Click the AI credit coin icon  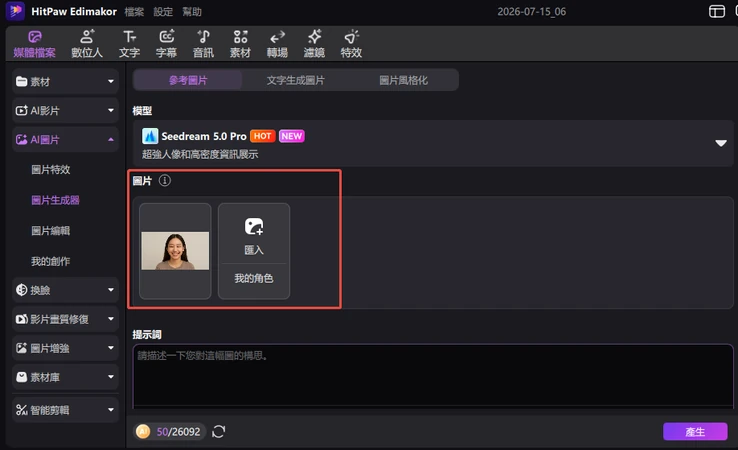point(143,431)
